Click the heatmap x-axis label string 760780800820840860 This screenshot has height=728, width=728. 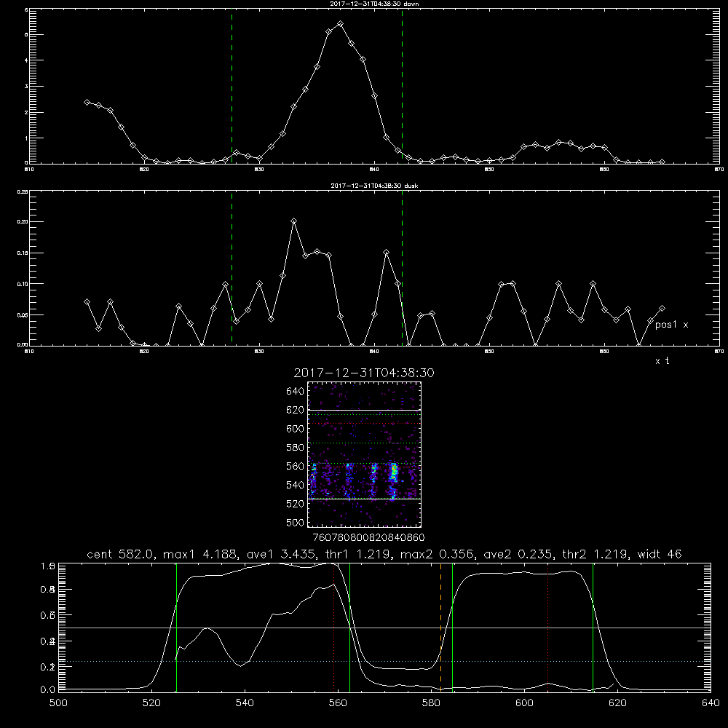point(368,537)
